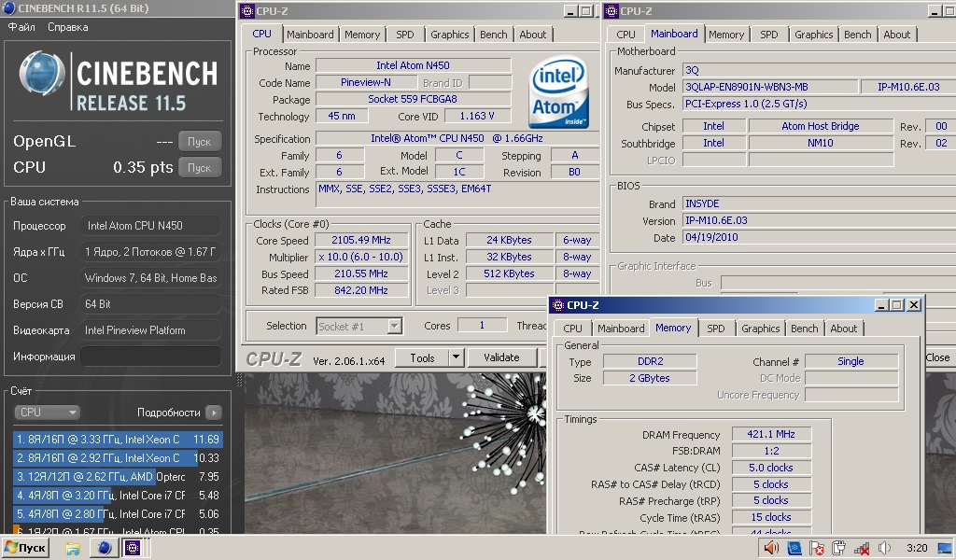The height and width of the screenshot is (560, 956).
Task: Click the Multiplier value x 10.0 (6.0 - 10.0)
Action: click(361, 258)
